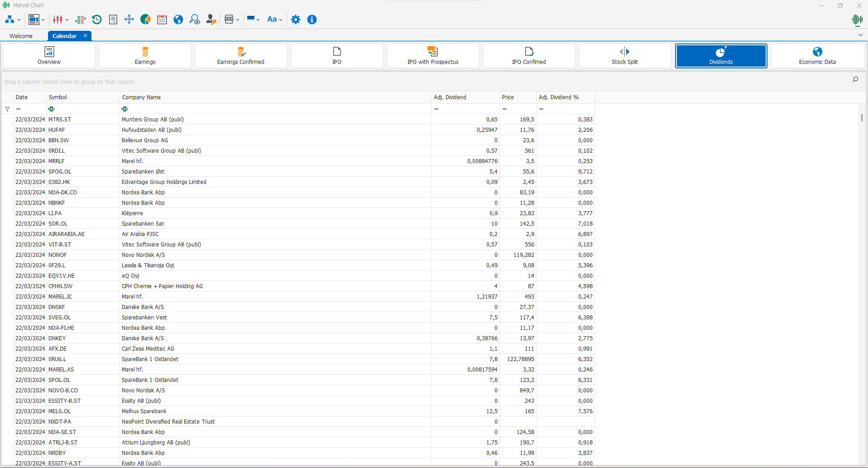Click the Price column filter cell
This screenshot has height=468, width=868.
[518, 109]
